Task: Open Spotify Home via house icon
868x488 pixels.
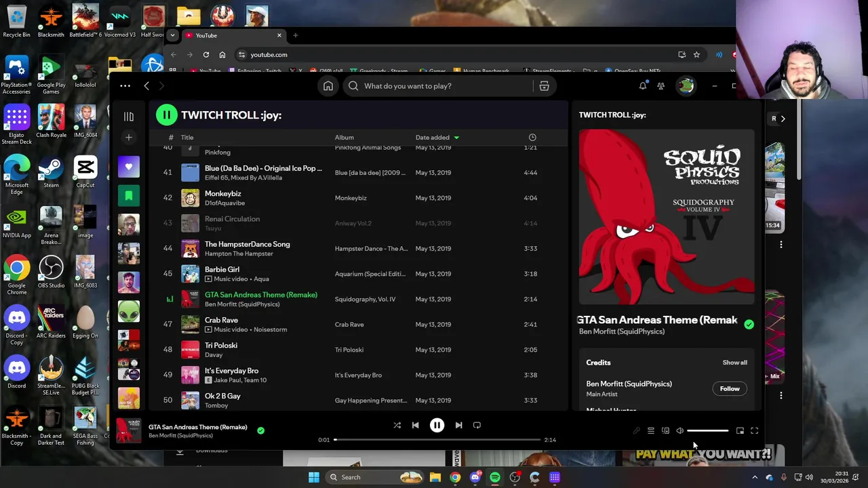Action: pos(328,86)
